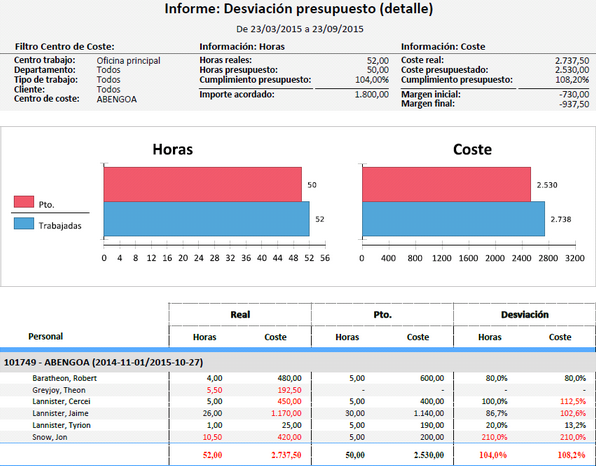596x466 pixels.
Task: Click the Importe acordado value 1.800,00
Action: 372,94
